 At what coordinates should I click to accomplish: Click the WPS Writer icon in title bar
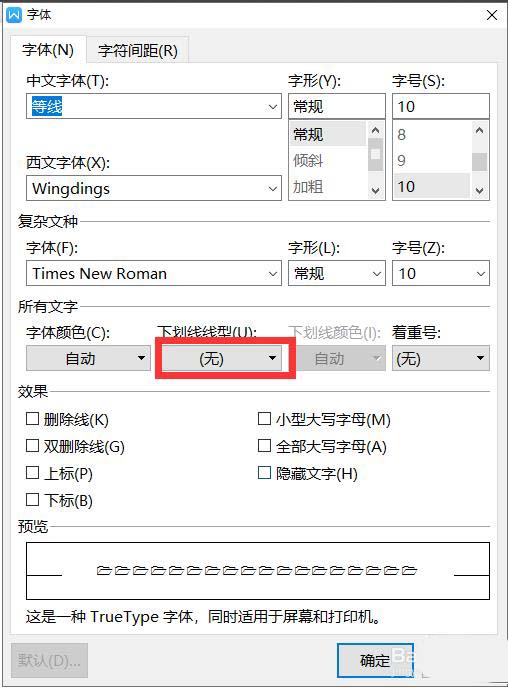click(x=14, y=15)
